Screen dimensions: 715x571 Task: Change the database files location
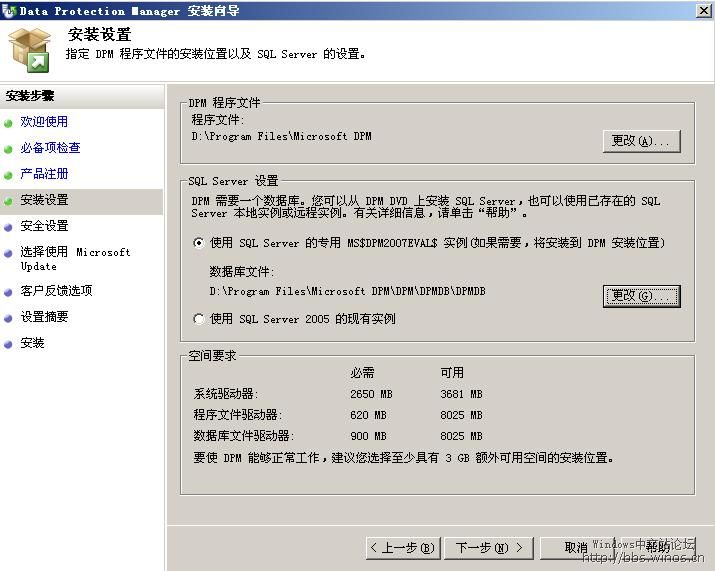[x=641, y=295]
